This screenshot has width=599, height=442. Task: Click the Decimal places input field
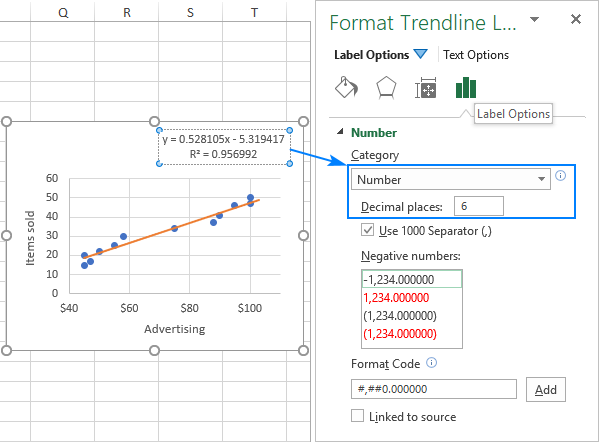[x=479, y=206]
